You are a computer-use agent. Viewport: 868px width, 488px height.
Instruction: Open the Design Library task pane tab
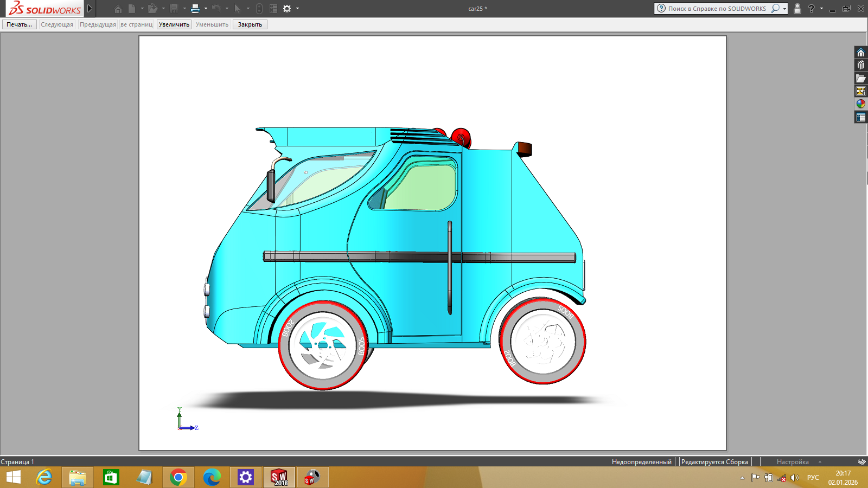[861, 65]
